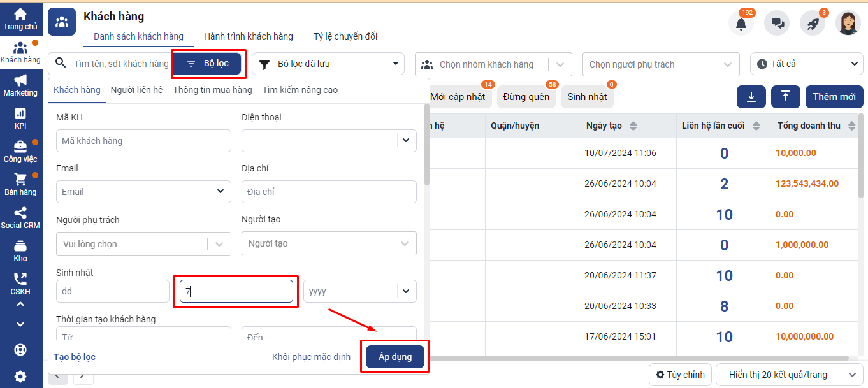Select the Người liên hệ filter tab

click(136, 90)
